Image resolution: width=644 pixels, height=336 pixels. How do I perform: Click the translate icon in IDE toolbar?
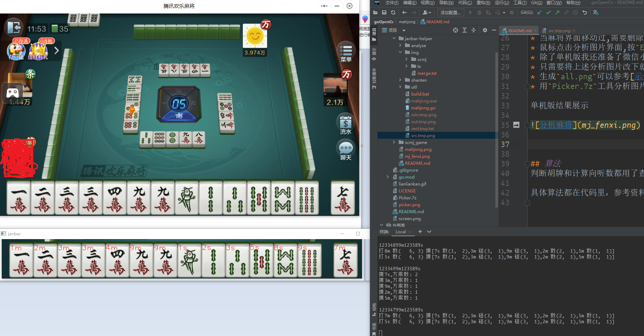tap(596, 12)
